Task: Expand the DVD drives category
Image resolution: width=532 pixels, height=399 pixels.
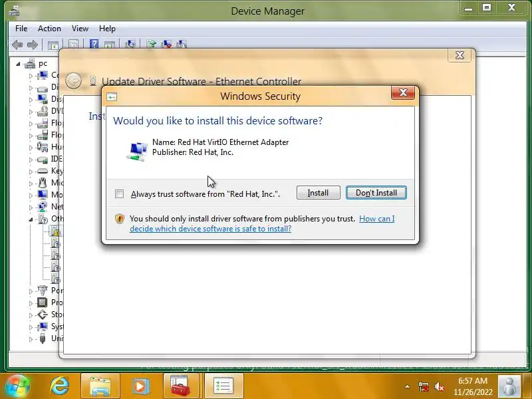Action: pos(31,112)
